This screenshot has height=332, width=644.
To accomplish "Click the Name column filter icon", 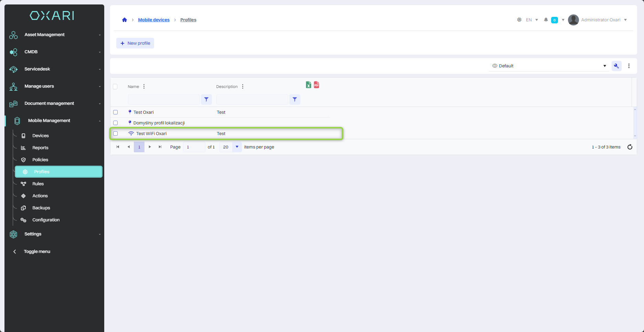I will pyautogui.click(x=206, y=100).
